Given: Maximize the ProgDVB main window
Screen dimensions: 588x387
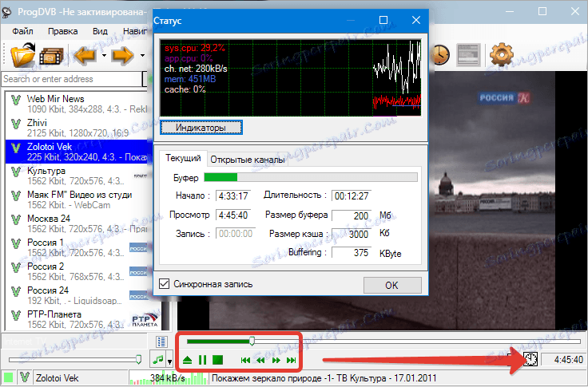Looking at the screenshot, I should (542, 11).
